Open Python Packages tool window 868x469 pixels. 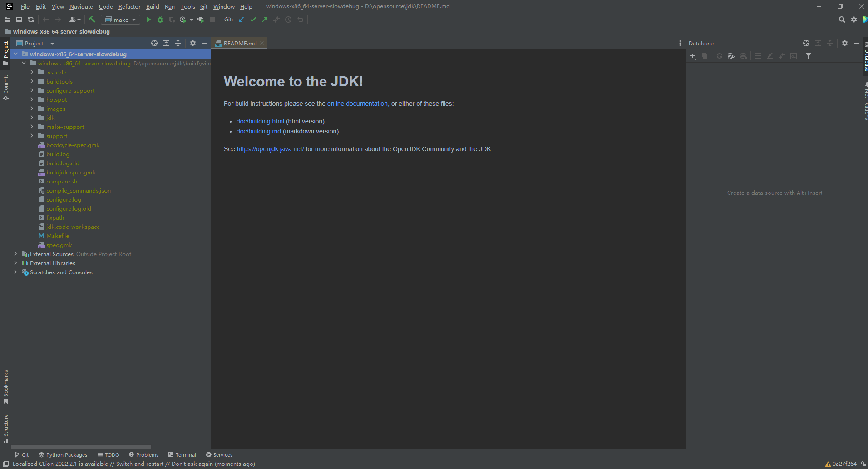tap(63, 454)
